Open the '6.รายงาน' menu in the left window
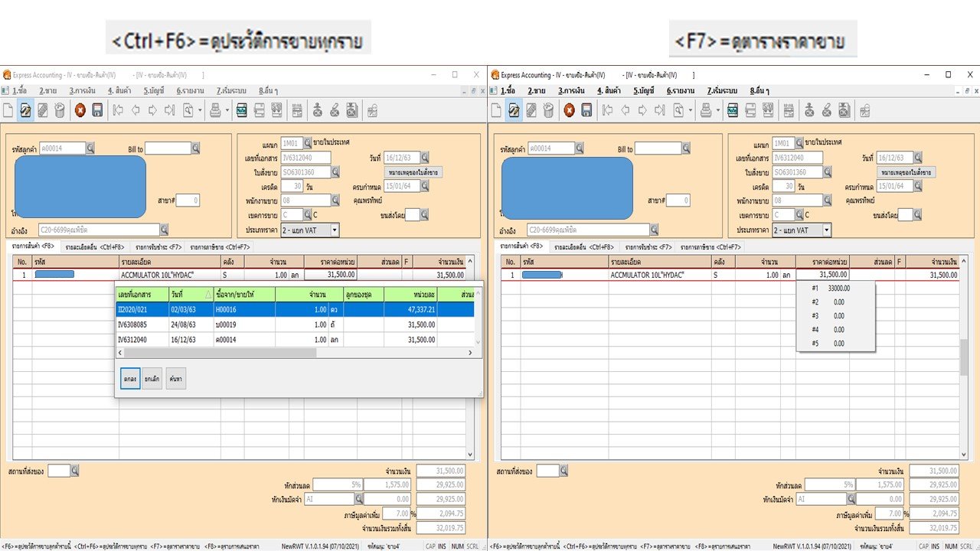This screenshot has width=980, height=551. pyautogui.click(x=190, y=90)
